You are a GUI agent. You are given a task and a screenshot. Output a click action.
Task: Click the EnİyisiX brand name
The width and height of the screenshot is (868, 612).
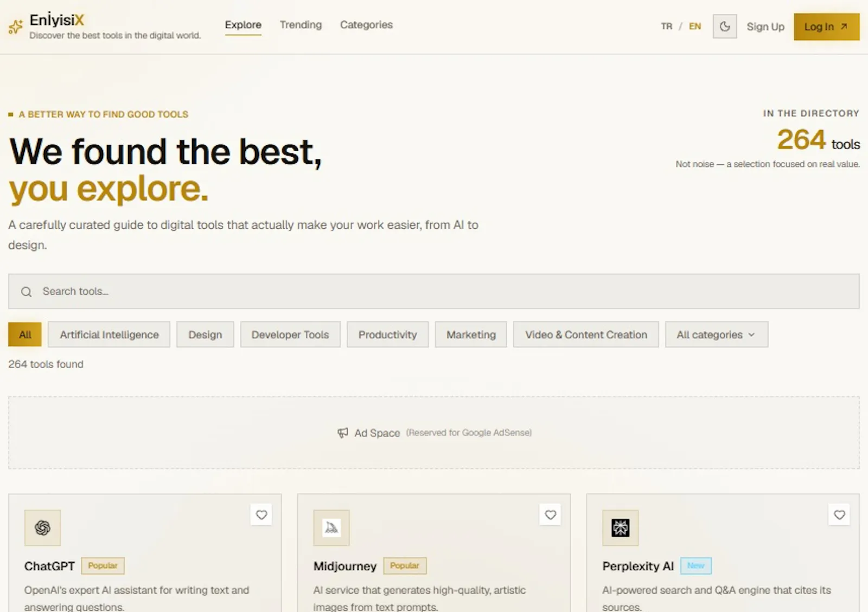pos(57,20)
